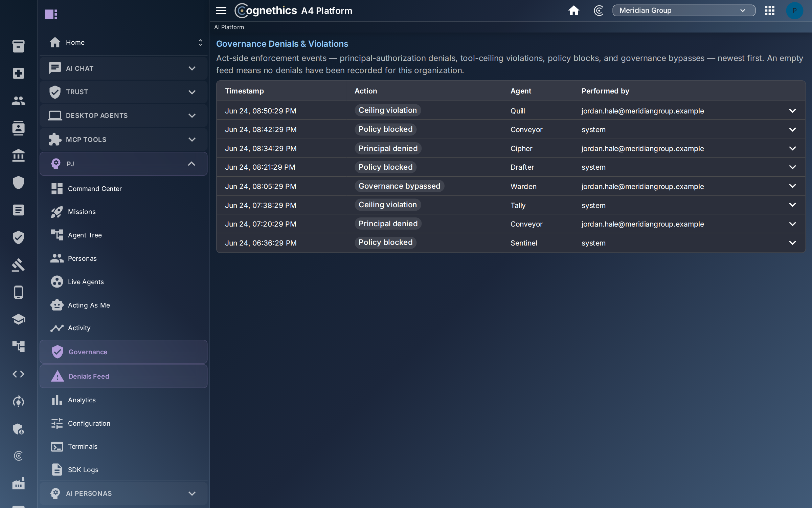
Task: Go to home via top bar house icon
Action: pos(573,10)
